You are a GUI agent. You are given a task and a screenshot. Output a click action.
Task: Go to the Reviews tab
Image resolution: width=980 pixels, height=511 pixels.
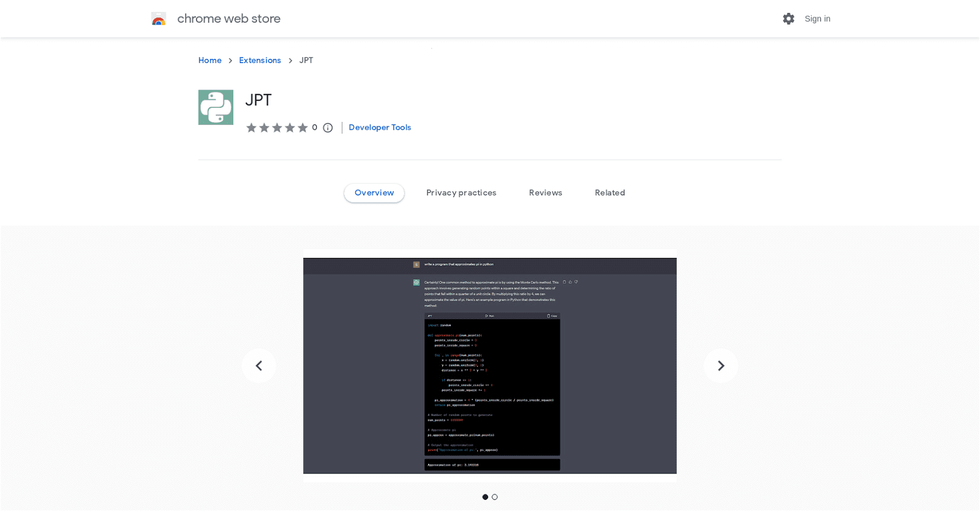pos(545,193)
